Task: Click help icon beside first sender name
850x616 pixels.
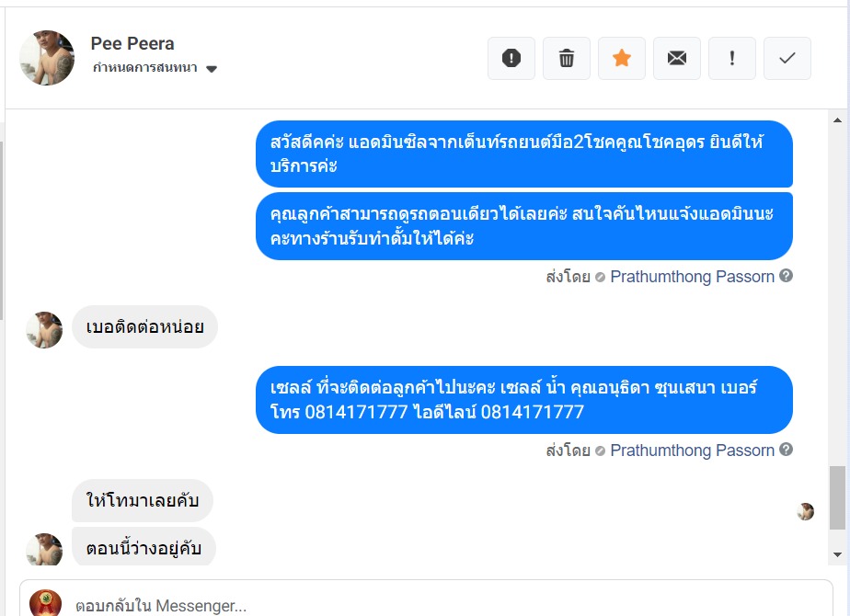Action: [x=787, y=276]
